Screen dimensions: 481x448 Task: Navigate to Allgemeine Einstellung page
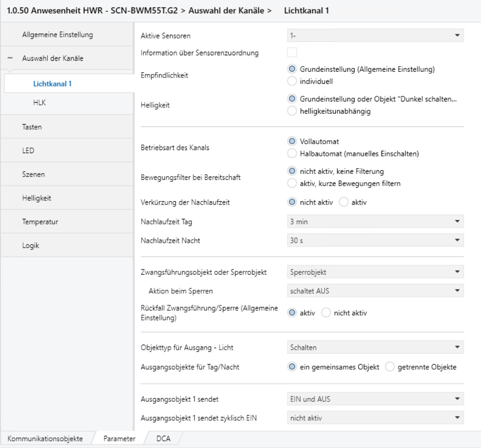(58, 34)
